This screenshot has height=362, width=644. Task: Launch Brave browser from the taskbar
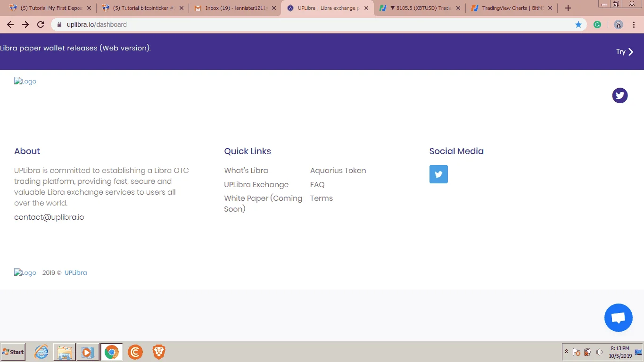click(x=159, y=352)
